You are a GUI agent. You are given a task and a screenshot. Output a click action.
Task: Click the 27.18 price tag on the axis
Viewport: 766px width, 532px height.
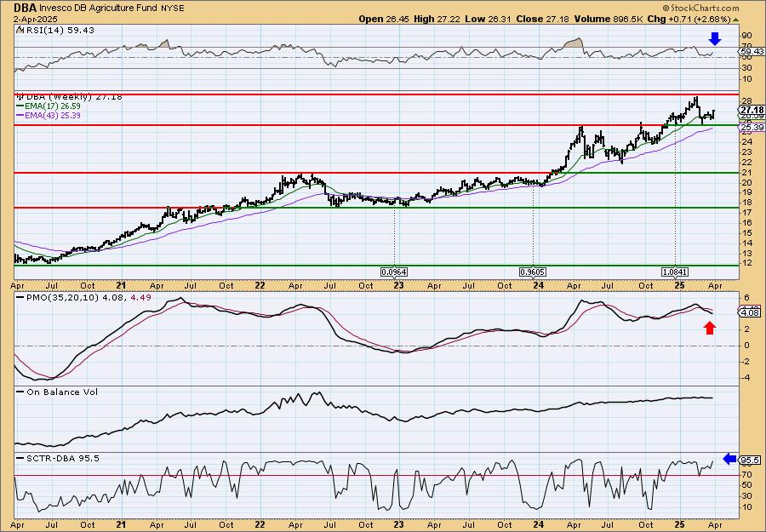pyautogui.click(x=752, y=110)
